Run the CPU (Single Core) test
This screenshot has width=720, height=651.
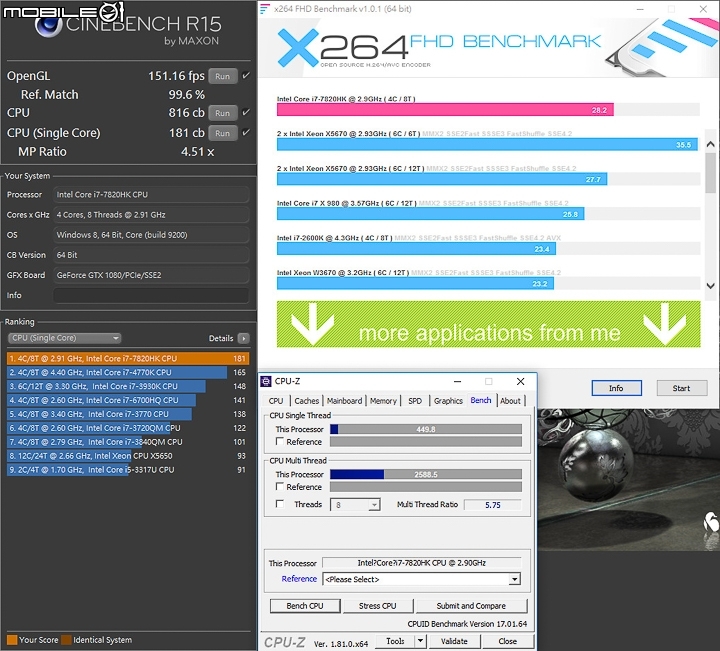click(223, 133)
